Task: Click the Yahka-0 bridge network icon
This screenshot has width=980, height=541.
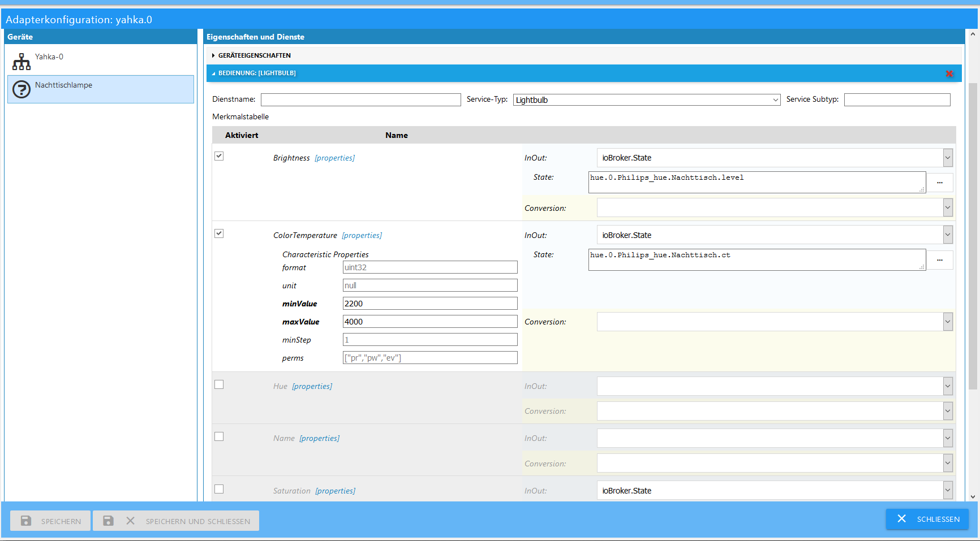Action: [x=22, y=61]
